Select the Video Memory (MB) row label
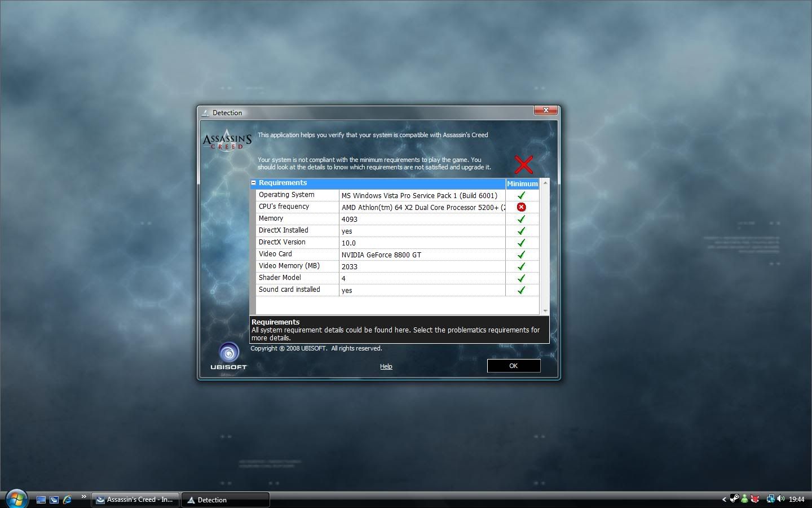This screenshot has width=812, height=508. 289,266
